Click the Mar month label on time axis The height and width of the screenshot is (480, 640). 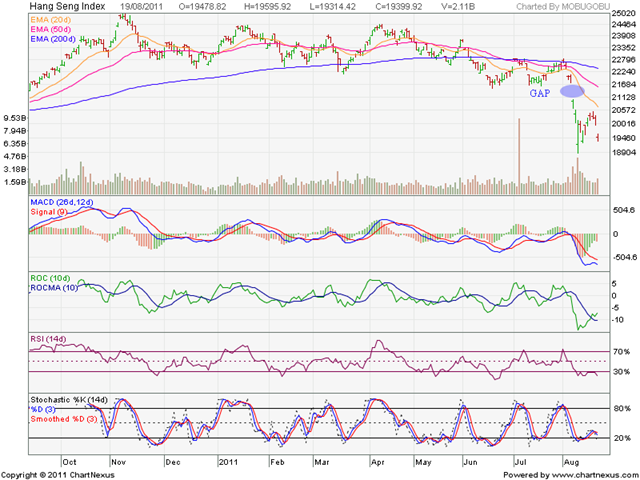click(x=322, y=462)
